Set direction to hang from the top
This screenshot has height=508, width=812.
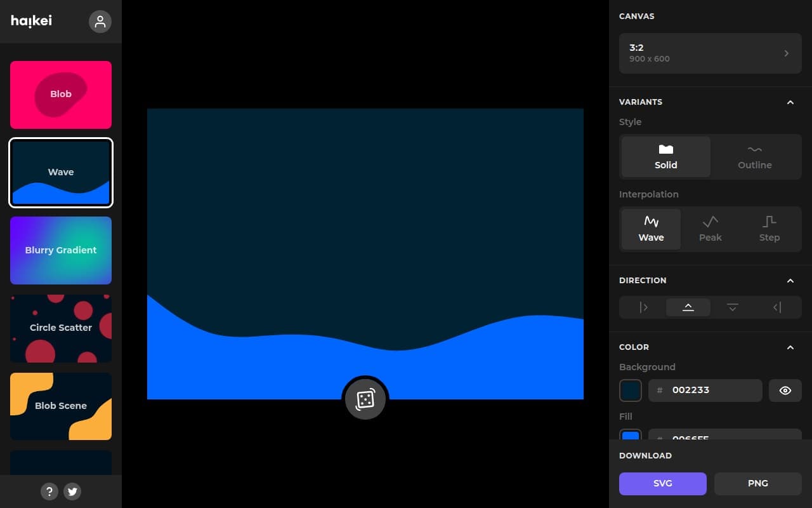[733, 307]
